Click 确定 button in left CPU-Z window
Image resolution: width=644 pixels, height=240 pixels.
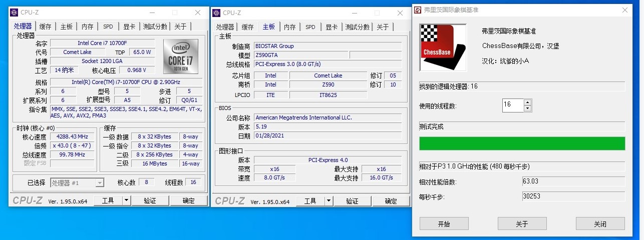click(188, 200)
